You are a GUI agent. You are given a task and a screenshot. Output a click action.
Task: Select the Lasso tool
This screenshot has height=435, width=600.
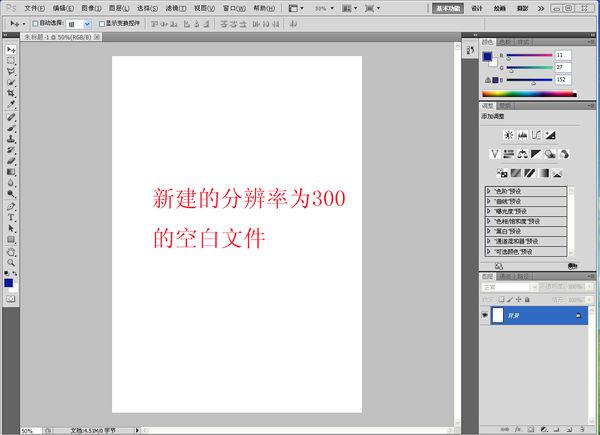pos(11,71)
